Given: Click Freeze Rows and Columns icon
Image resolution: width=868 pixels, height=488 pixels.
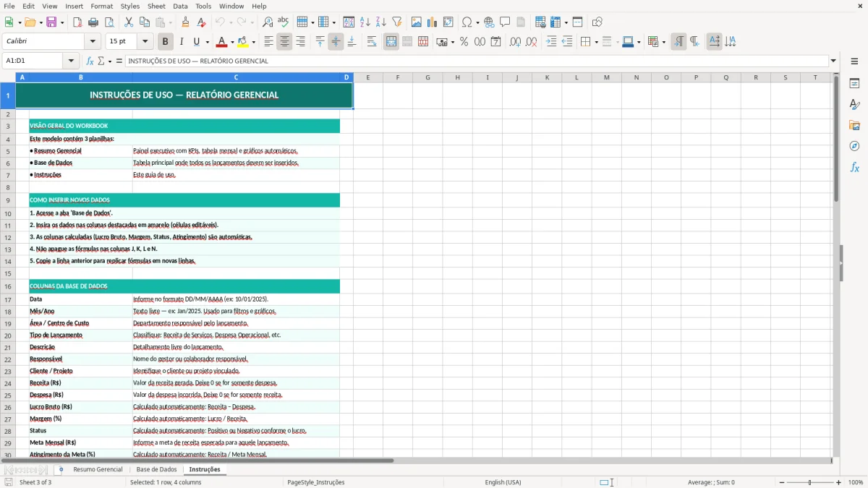Looking at the screenshot, I should point(556,22).
